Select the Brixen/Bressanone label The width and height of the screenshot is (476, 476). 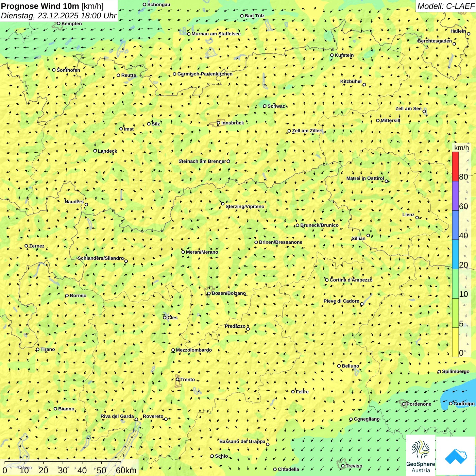click(x=280, y=242)
